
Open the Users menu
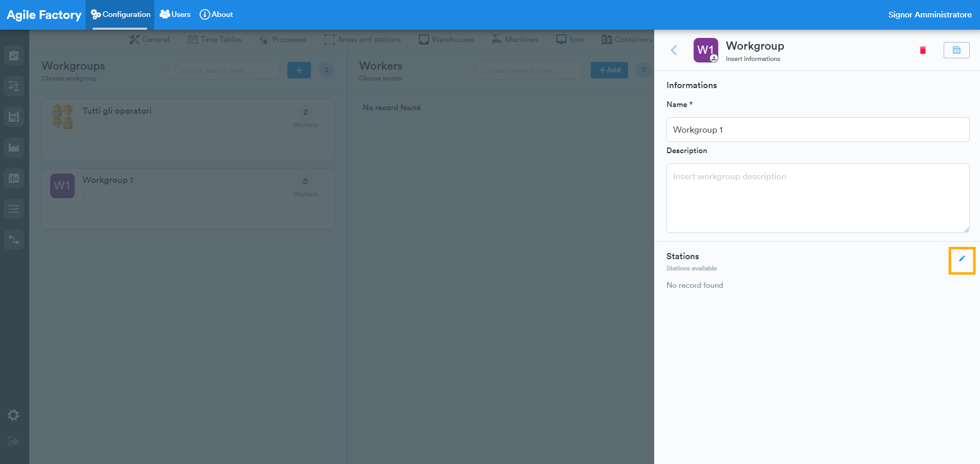click(x=175, y=14)
